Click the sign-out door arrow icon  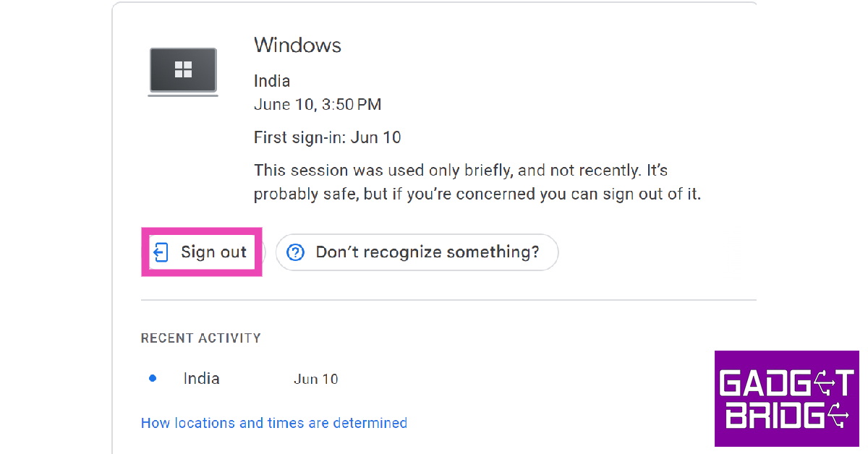[x=161, y=252]
